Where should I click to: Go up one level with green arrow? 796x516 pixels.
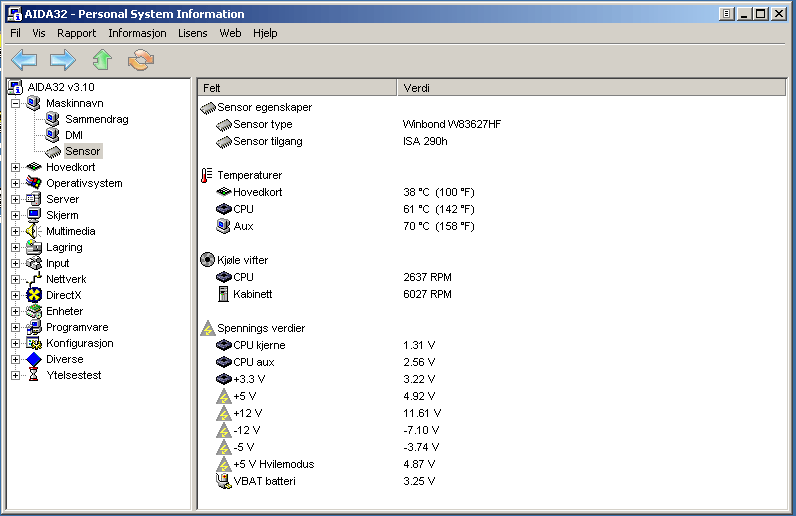102,59
